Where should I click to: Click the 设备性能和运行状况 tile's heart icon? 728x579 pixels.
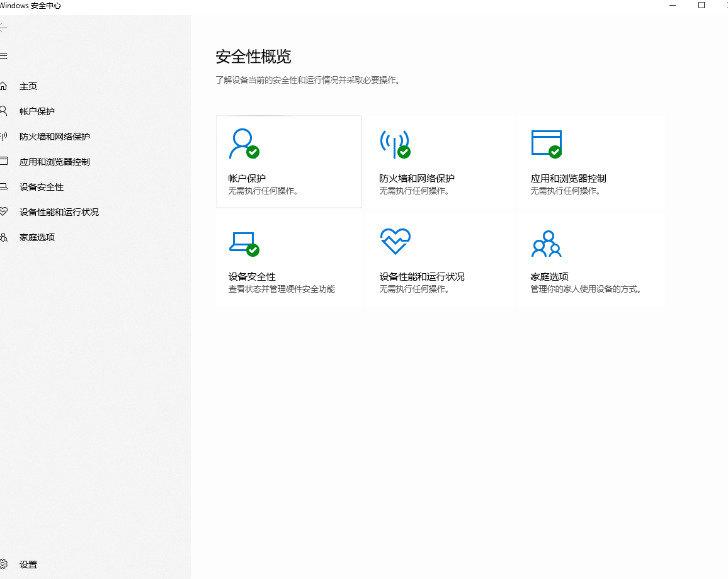[x=395, y=241]
